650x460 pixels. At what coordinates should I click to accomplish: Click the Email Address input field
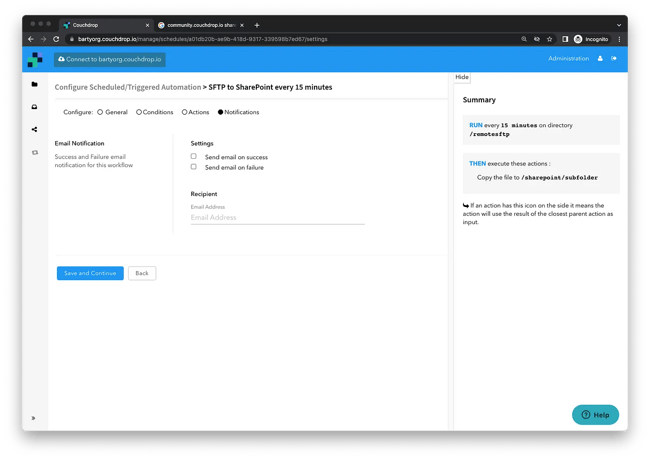277,217
